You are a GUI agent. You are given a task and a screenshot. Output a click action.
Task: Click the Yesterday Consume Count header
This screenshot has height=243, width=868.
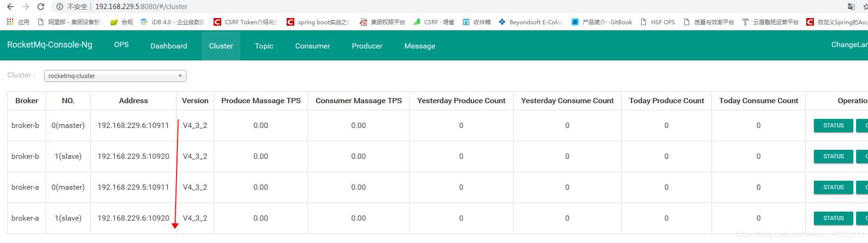(567, 101)
